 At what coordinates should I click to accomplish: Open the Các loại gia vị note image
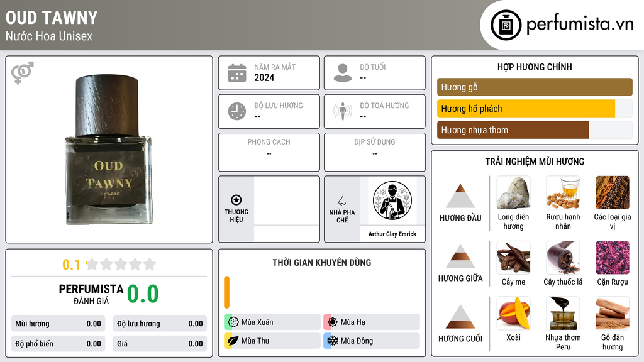[613, 193]
